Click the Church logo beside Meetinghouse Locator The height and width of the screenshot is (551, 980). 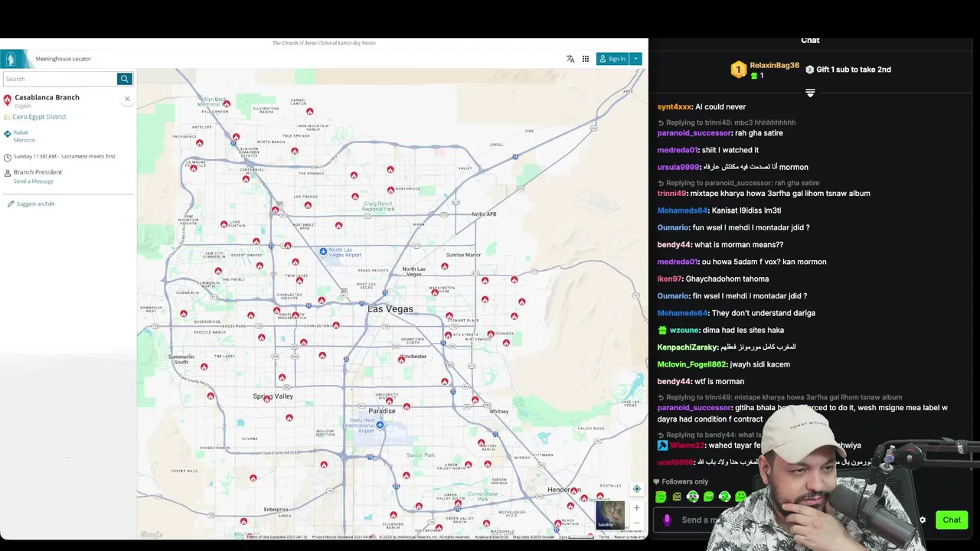pyautogui.click(x=10, y=59)
